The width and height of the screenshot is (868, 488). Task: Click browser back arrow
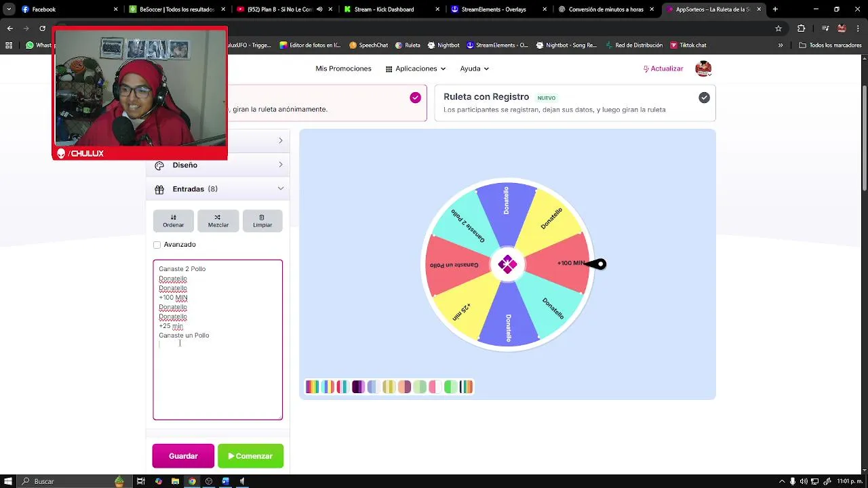click(9, 28)
